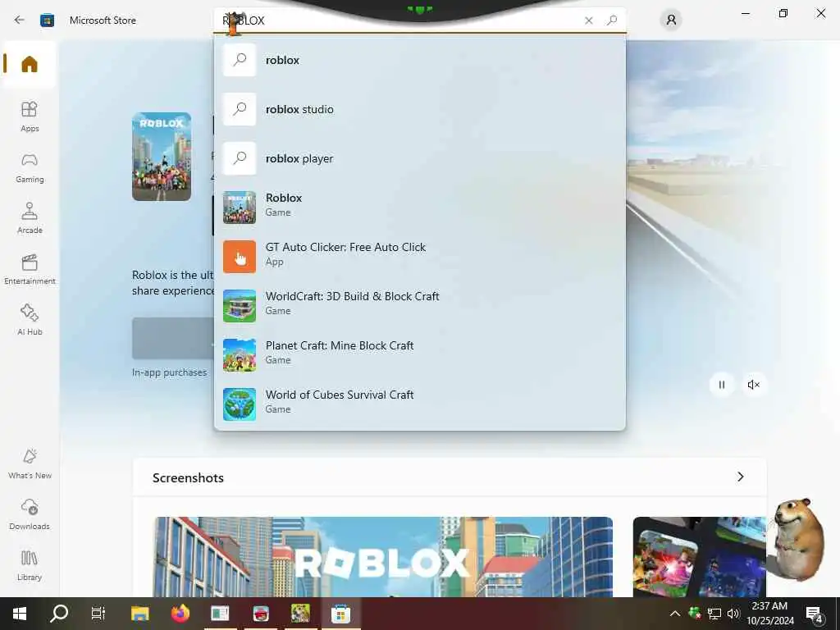Open the user account profile button
The width and height of the screenshot is (840, 630).
671,21
